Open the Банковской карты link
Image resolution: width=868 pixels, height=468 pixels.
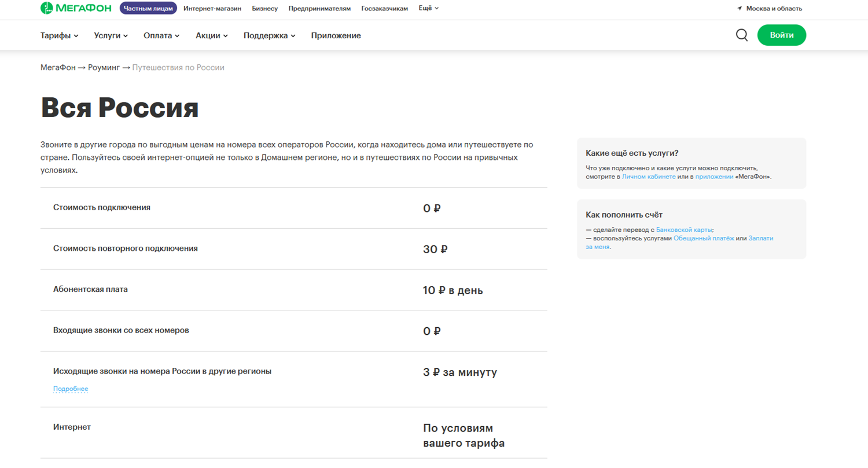685,230
